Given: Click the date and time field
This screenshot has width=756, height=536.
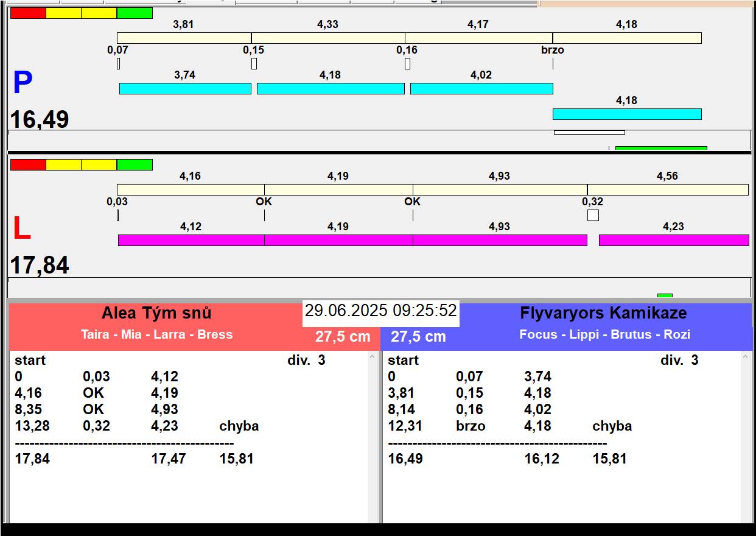Looking at the screenshot, I should [380, 311].
